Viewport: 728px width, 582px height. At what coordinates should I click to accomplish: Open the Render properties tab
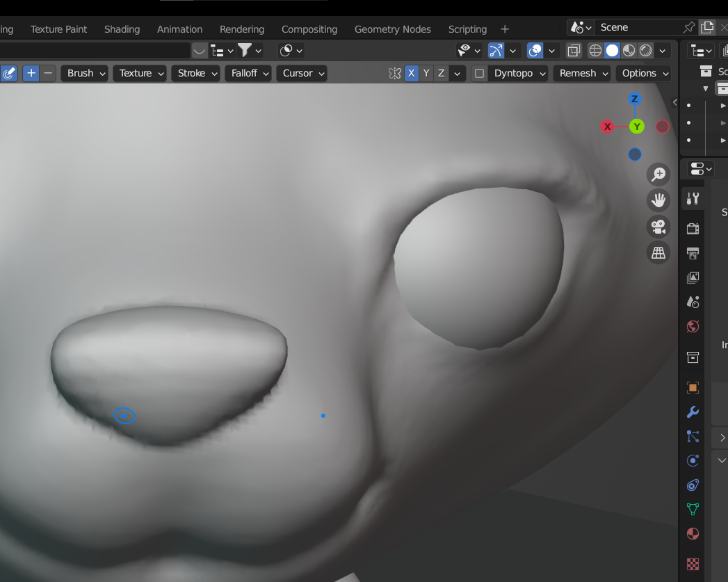pyautogui.click(x=693, y=228)
